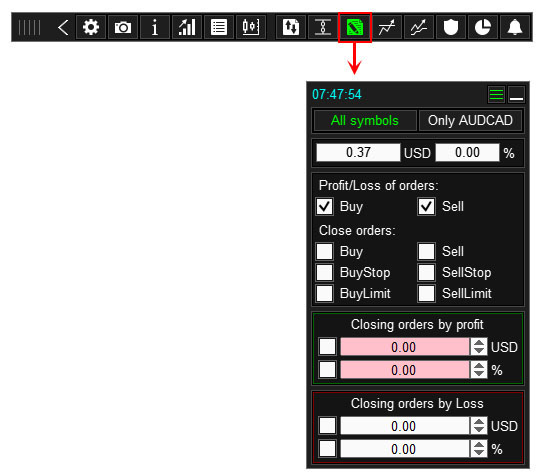Click the bar chart statistics icon
Image resolution: width=548 pixels, height=476 pixels.
coord(187,27)
